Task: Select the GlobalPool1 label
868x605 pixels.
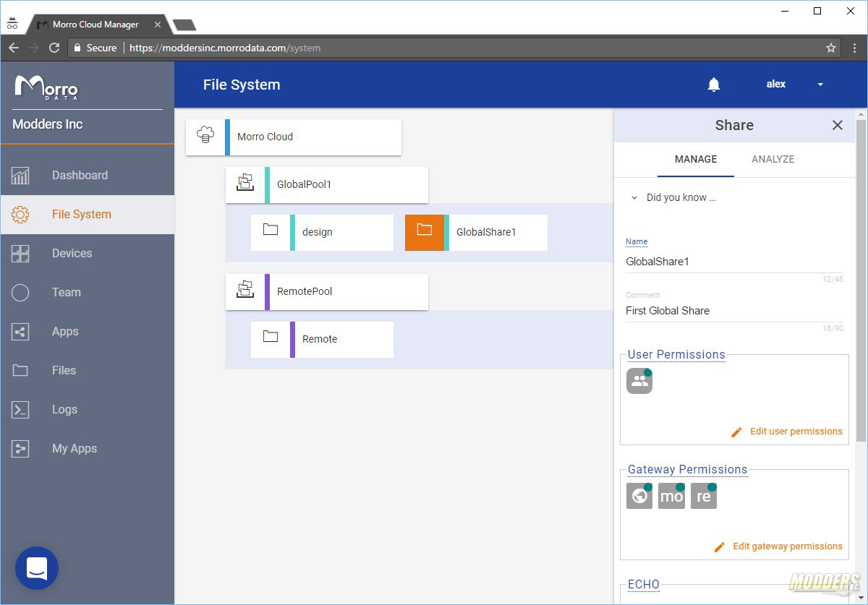Action: click(x=304, y=184)
